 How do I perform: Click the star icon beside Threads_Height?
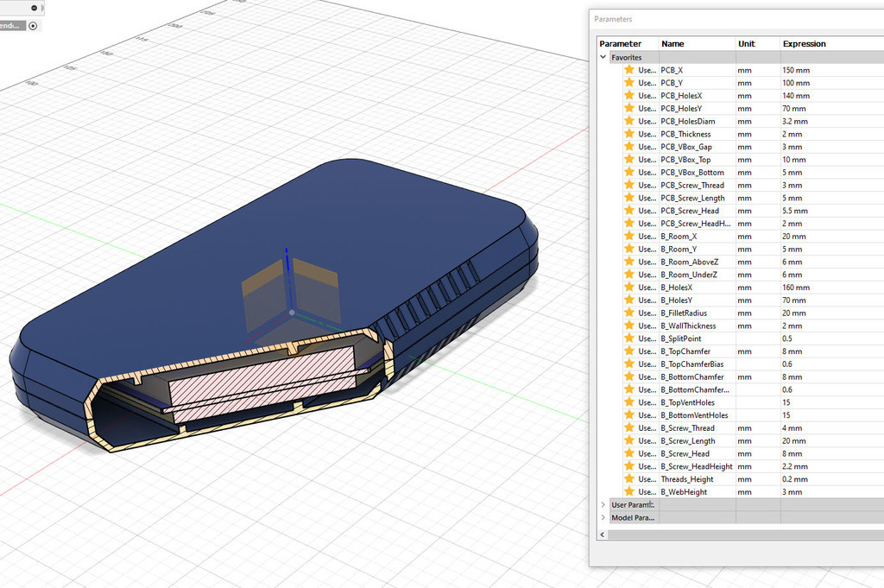628,478
